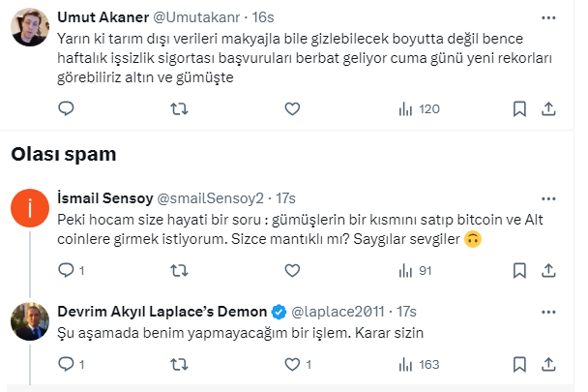Reply to Devrim Akyıl's tweet
The image size is (588, 392).
click(x=66, y=365)
